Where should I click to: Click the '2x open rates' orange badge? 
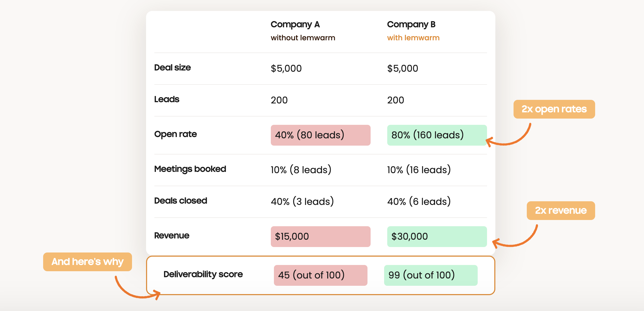(554, 109)
